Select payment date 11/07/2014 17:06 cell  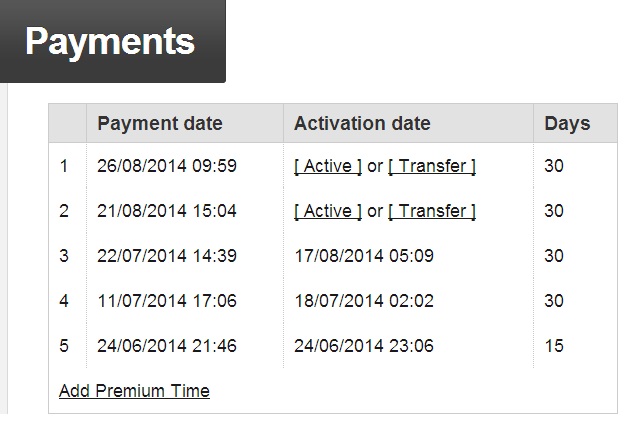coord(167,301)
